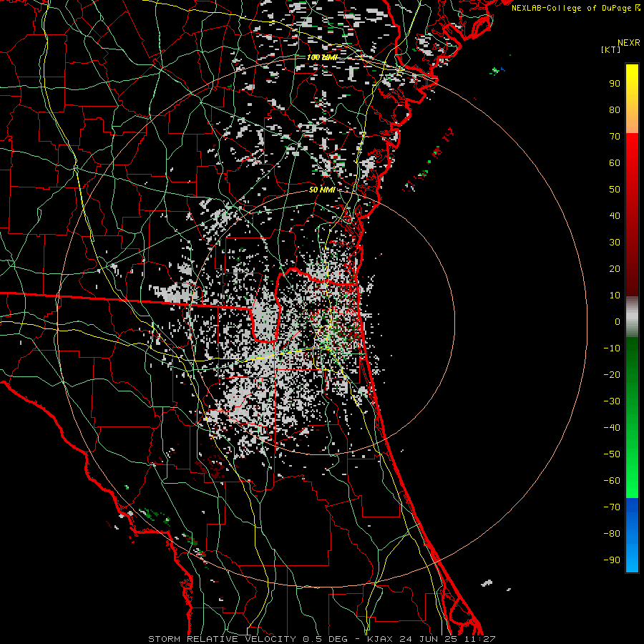The image size is (644, 644).
Task: Click the NEXLAB-College of DuPage credit text
Action: [572, 8]
